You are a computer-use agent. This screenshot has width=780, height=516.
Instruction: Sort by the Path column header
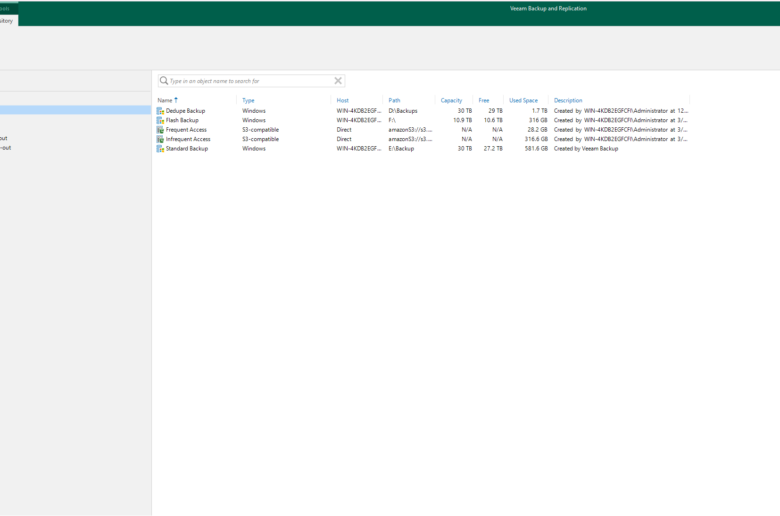[394, 101]
